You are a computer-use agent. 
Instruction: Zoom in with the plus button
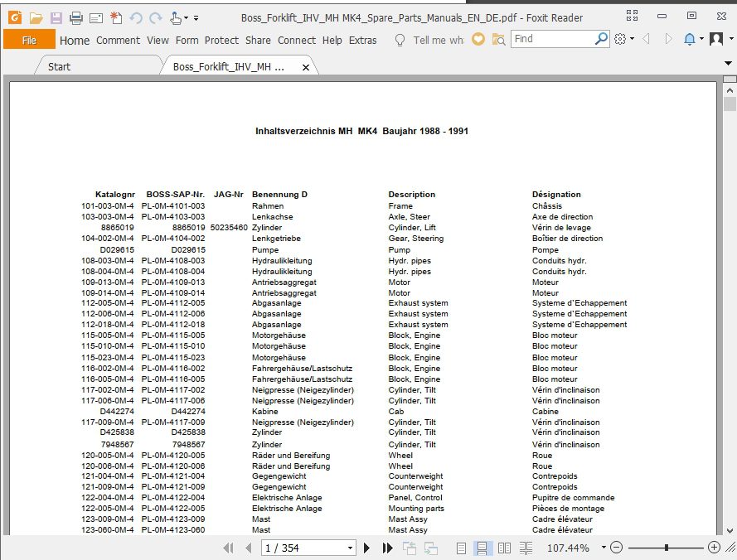pos(714,548)
